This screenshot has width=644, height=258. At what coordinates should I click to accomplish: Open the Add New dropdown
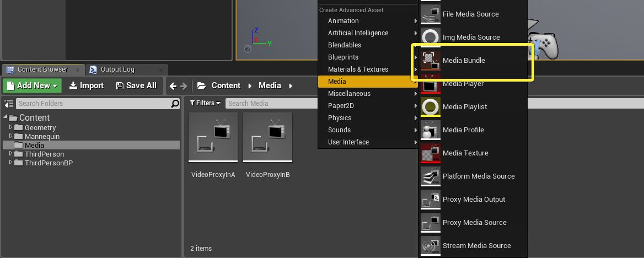pos(33,85)
